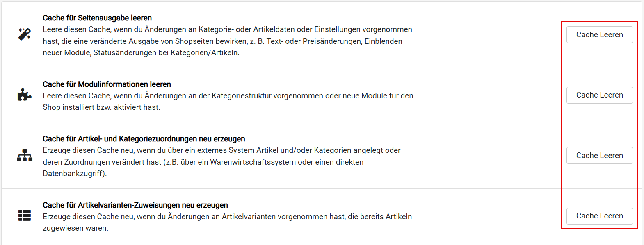The image size is (644, 245).
Task: Click the description text under Modulinformationen heading
Action: 228,101
